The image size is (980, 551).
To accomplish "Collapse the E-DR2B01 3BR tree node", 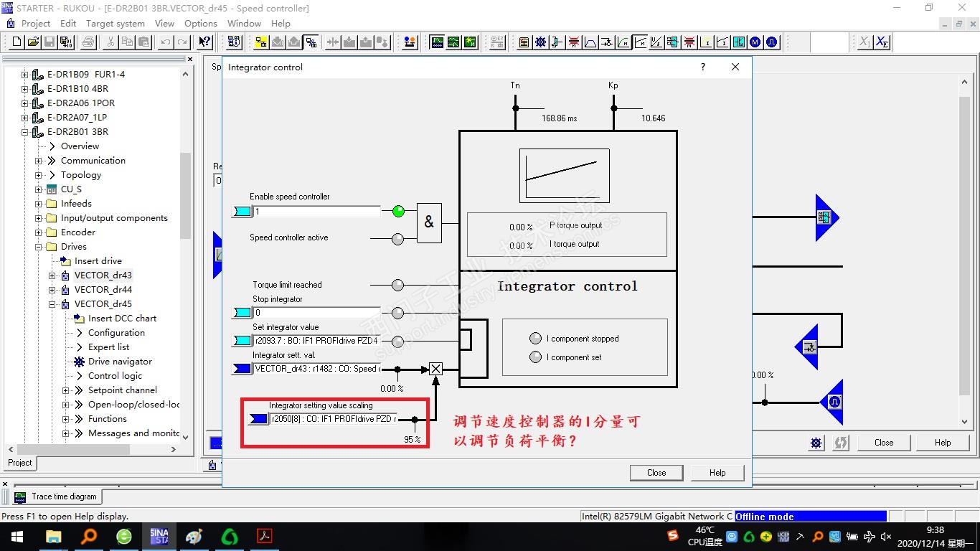I will tap(25, 132).
